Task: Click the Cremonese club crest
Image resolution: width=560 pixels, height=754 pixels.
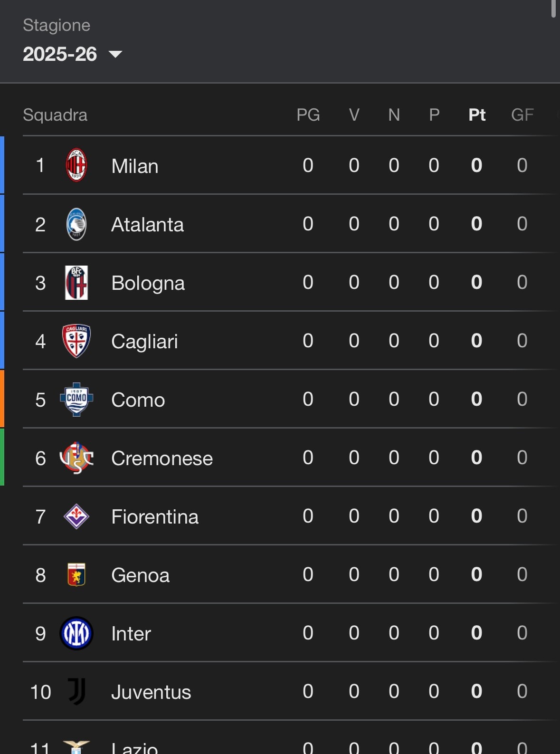Action: click(76, 458)
